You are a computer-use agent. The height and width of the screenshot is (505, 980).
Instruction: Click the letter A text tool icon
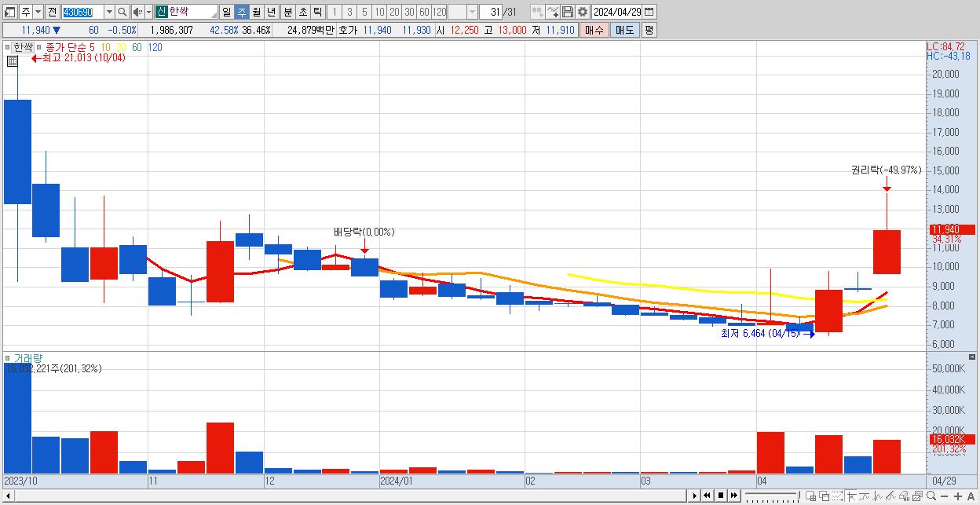point(971,496)
